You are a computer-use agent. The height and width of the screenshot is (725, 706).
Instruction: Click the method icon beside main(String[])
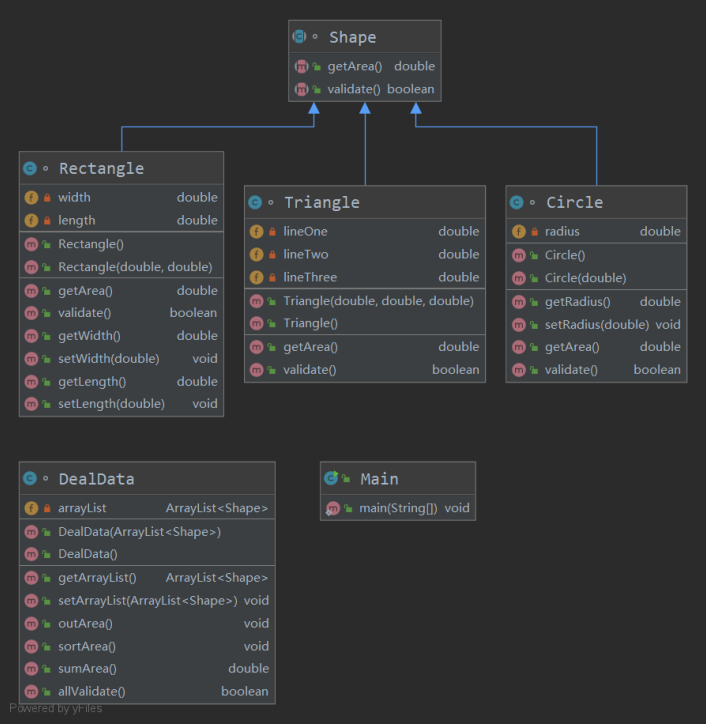(332, 509)
